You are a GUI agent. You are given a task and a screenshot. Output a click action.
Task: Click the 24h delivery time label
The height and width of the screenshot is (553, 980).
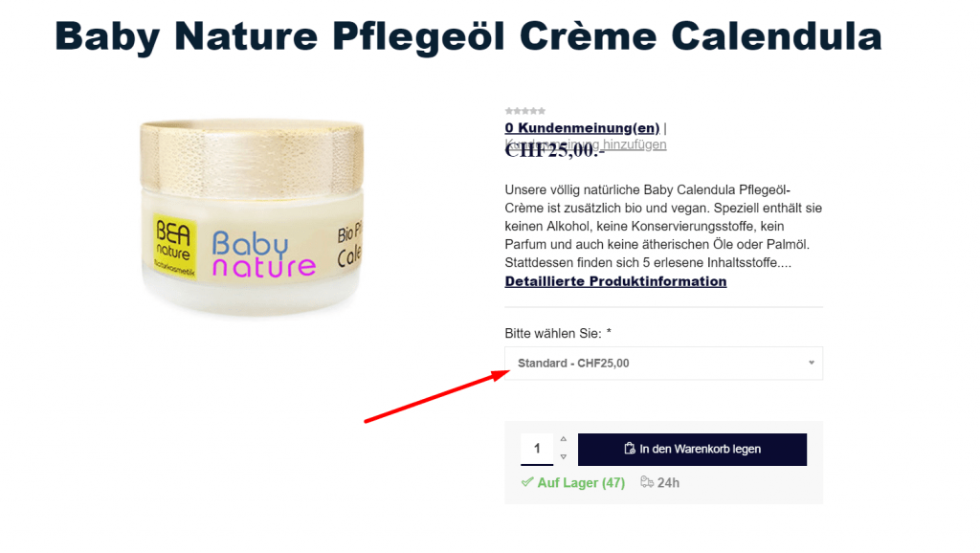[668, 482]
